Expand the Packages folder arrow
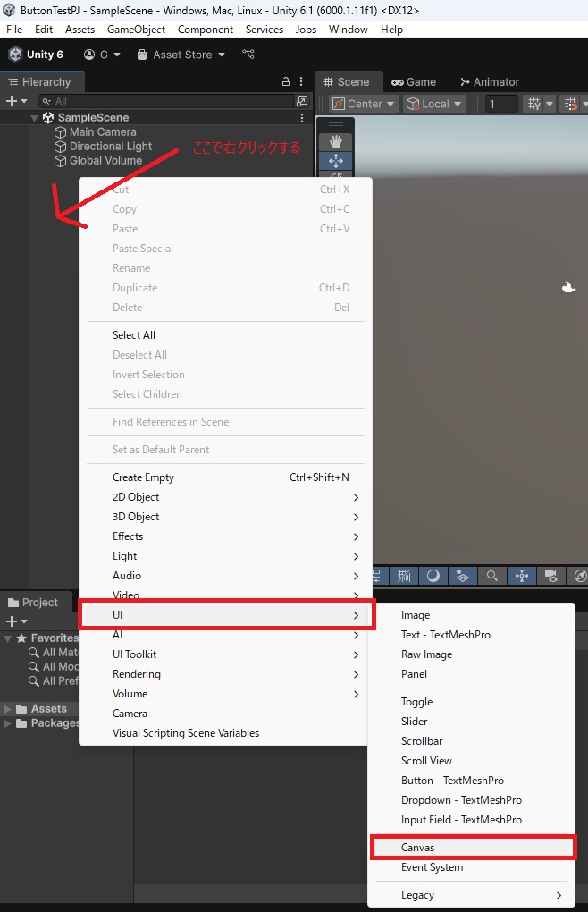The height and width of the screenshot is (912, 588). tap(7, 723)
